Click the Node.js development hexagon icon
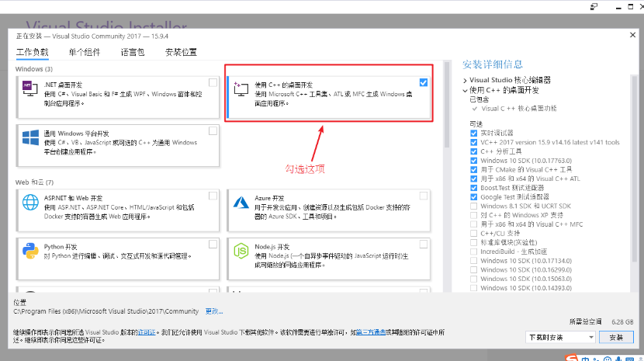This screenshot has width=644, height=361. pyautogui.click(x=241, y=251)
